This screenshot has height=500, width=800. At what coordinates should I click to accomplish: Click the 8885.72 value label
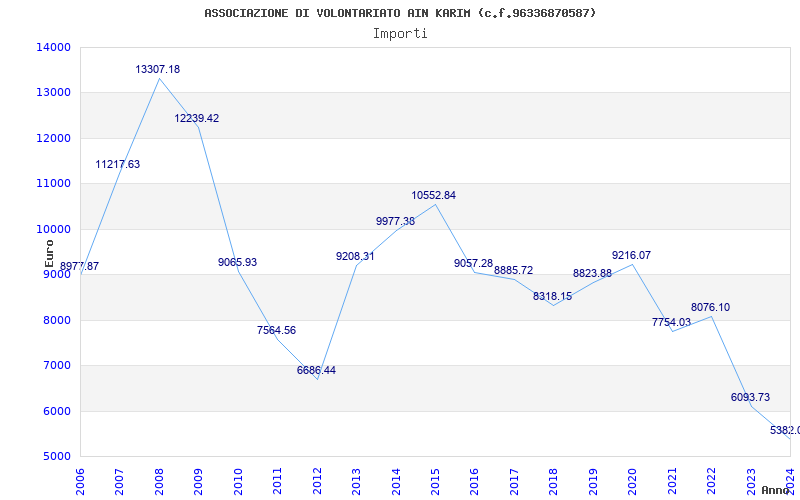pos(513,270)
